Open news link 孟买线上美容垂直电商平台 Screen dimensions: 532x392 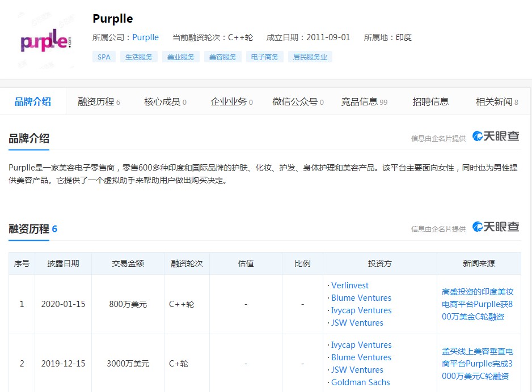point(478,364)
